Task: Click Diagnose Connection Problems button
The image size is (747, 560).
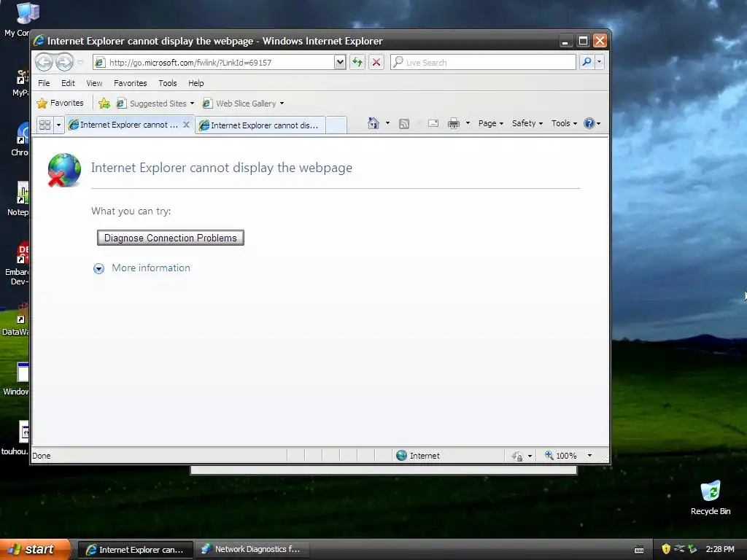Action: (x=171, y=238)
